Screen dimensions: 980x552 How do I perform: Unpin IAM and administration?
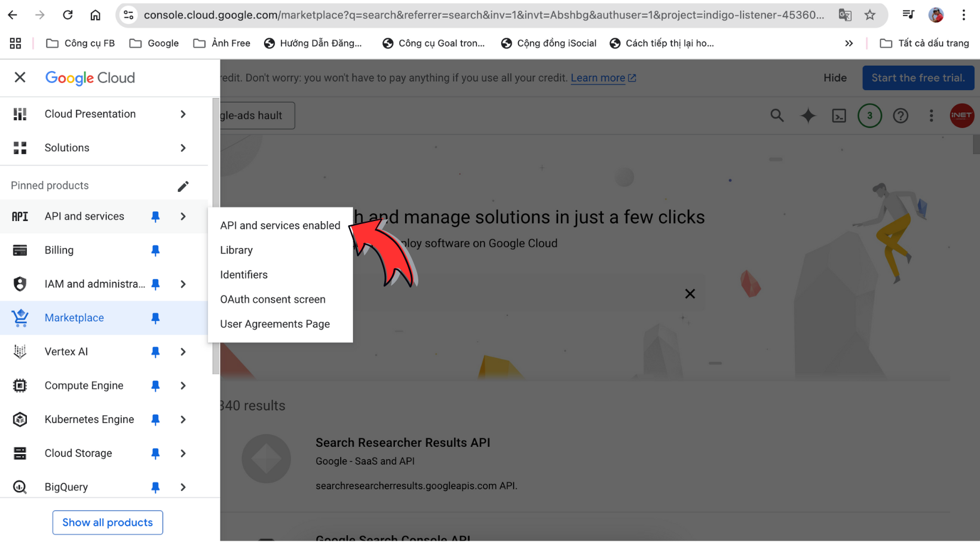155,284
